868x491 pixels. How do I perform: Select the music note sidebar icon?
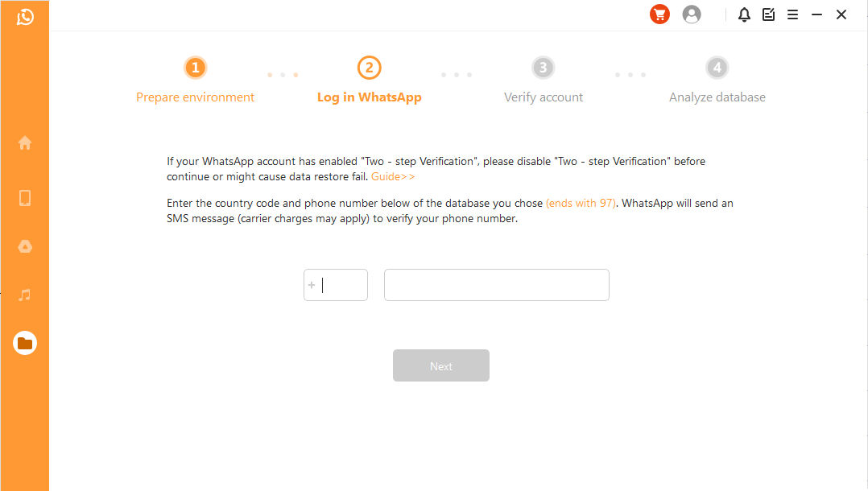point(25,295)
